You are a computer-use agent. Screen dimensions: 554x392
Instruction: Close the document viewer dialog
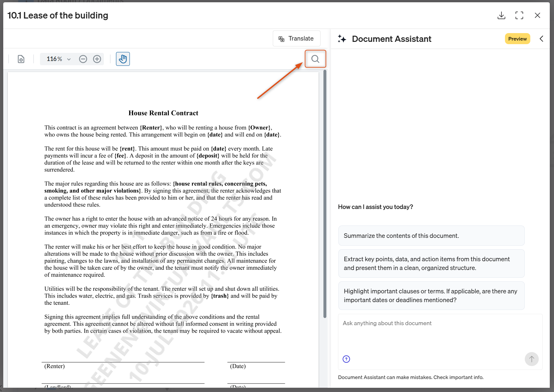pyautogui.click(x=537, y=15)
